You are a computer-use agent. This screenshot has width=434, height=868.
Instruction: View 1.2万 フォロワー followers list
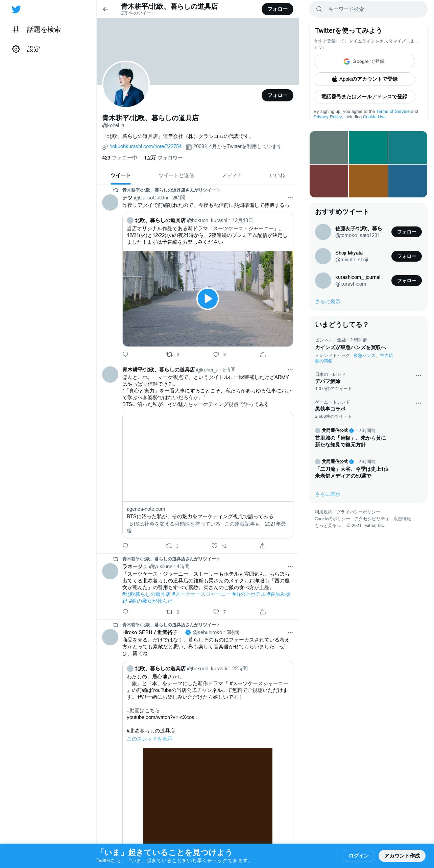pos(163,158)
